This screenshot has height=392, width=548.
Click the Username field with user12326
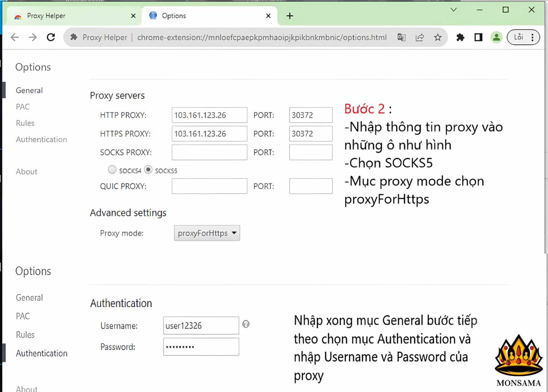coord(201,326)
